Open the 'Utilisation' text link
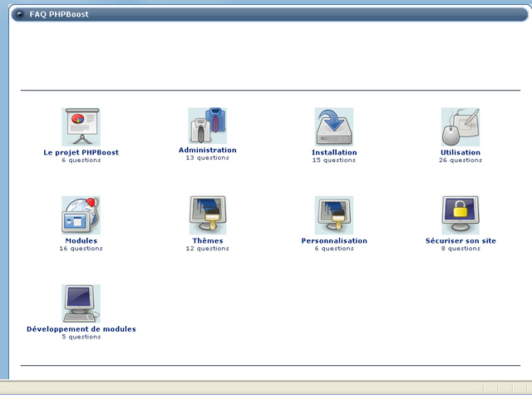 point(460,153)
